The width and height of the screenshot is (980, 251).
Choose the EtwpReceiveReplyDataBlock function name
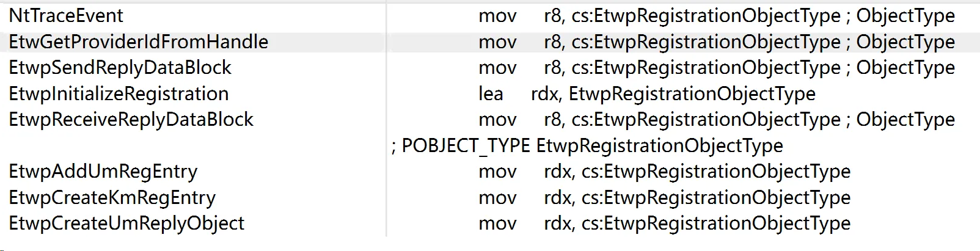(x=131, y=120)
